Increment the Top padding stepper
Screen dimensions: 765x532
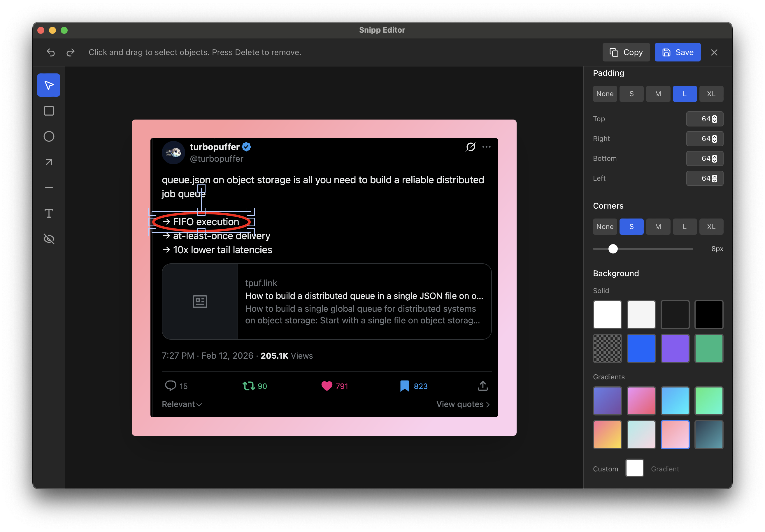coord(714,117)
